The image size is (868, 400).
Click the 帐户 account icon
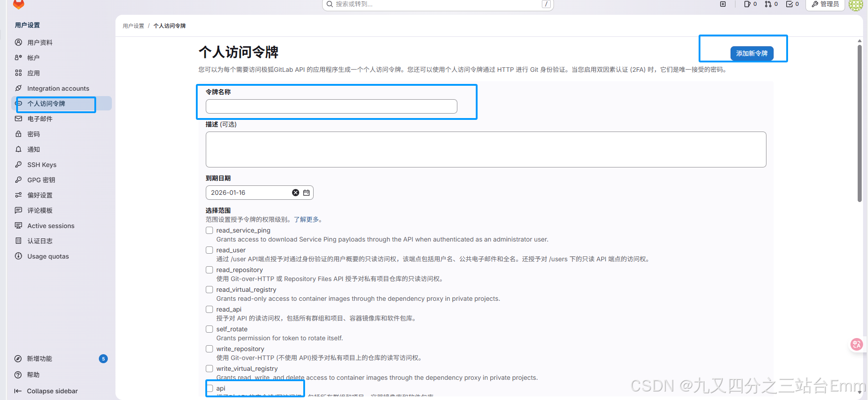point(18,57)
